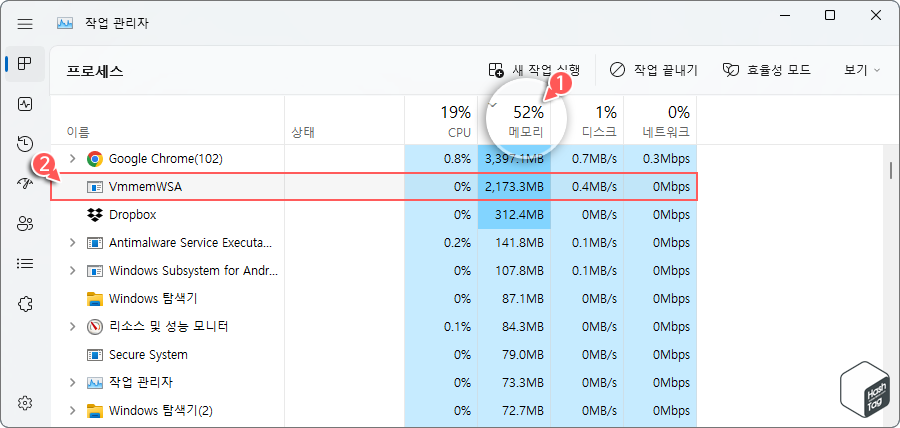Viewport: 900px width, 428px height.
Task: Click Chrome's 0.8% CPU value
Action: click(x=457, y=159)
